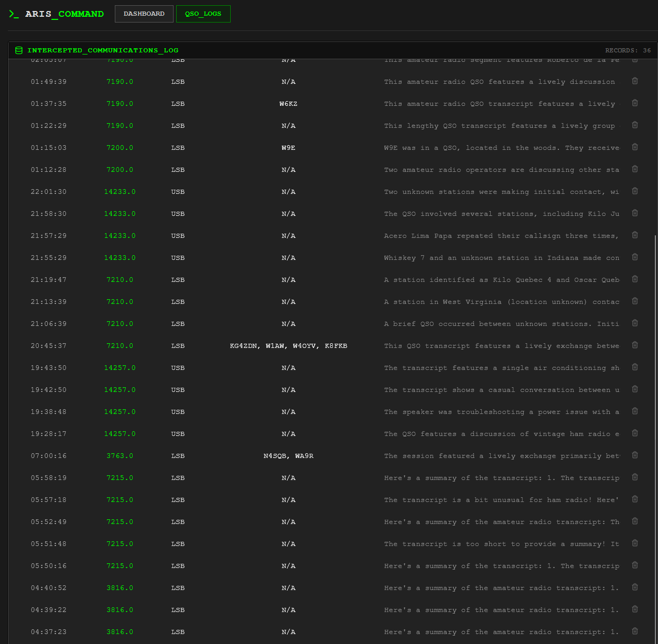Screen dimensions: 658x644
Task: Delete the 07:00:16 N4SQB entry
Action: 634,455
